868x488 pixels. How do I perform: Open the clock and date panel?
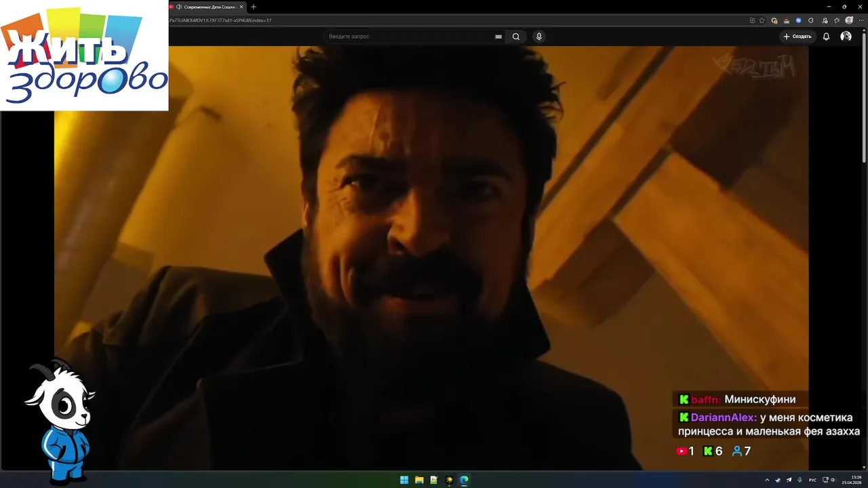851,480
